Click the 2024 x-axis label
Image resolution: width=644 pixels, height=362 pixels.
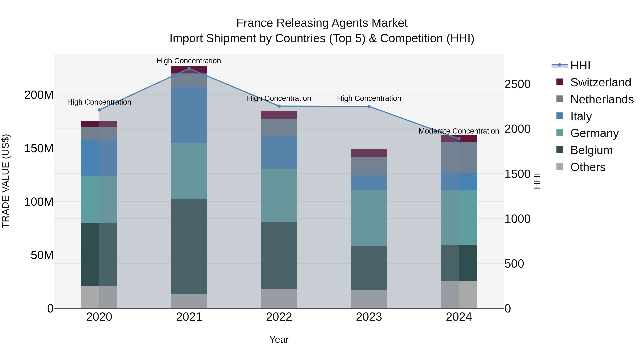point(459,317)
